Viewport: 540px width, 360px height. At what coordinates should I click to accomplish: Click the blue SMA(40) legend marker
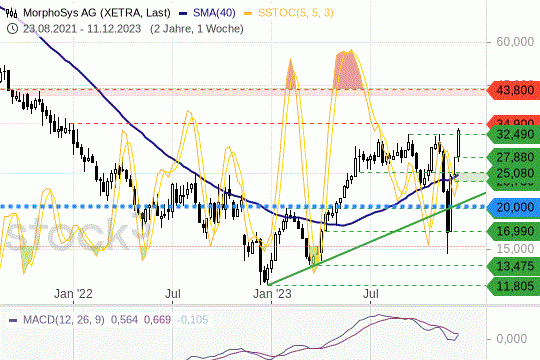pyautogui.click(x=183, y=14)
